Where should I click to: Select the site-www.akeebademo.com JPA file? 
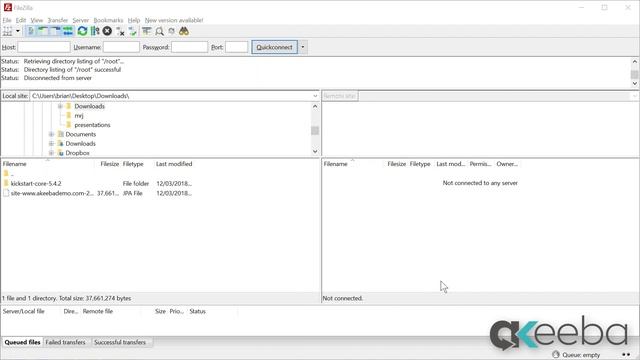coord(52,193)
